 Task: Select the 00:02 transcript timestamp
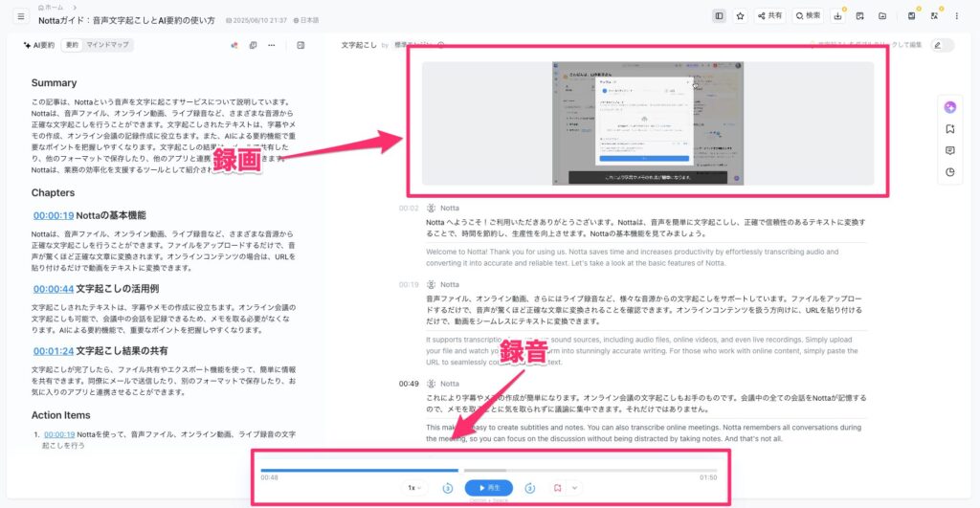(409, 208)
